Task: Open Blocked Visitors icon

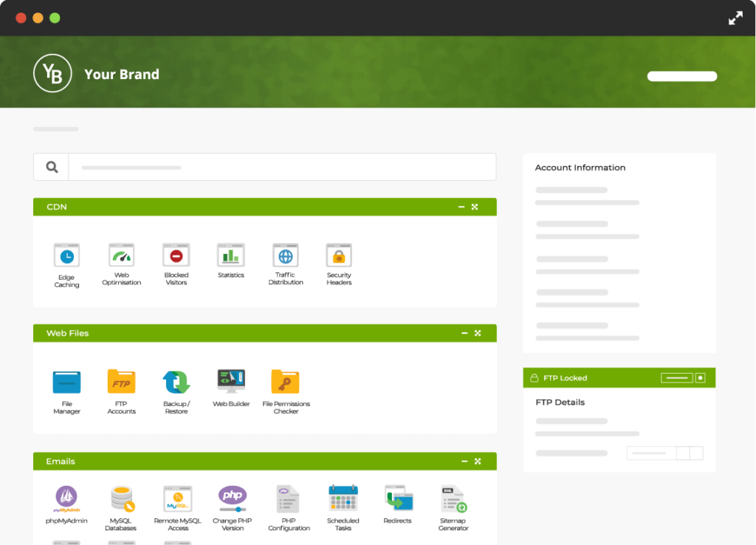Action: click(x=176, y=256)
